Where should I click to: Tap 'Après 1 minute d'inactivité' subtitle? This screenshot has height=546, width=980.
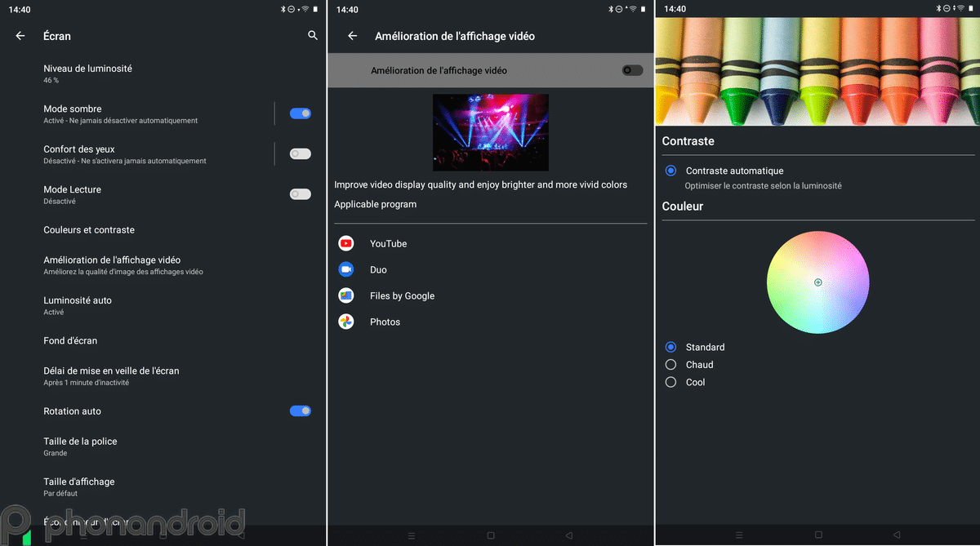click(86, 383)
